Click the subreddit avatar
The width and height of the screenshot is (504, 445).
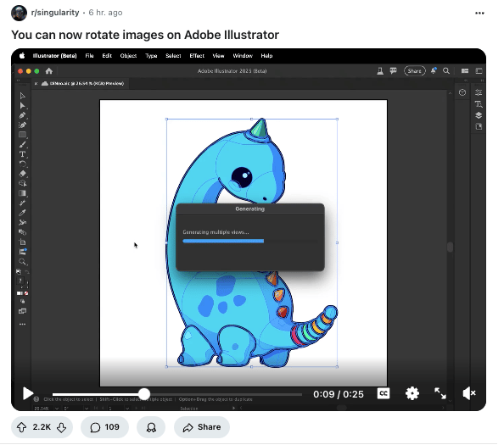(x=19, y=14)
